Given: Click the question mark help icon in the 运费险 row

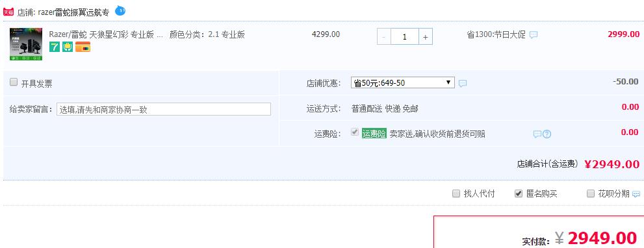Looking at the screenshot, I should (x=547, y=134).
